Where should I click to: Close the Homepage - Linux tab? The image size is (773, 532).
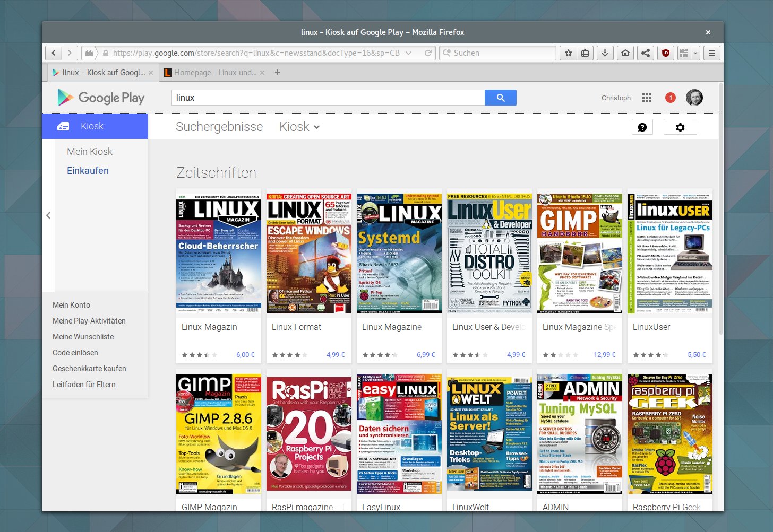pos(262,73)
